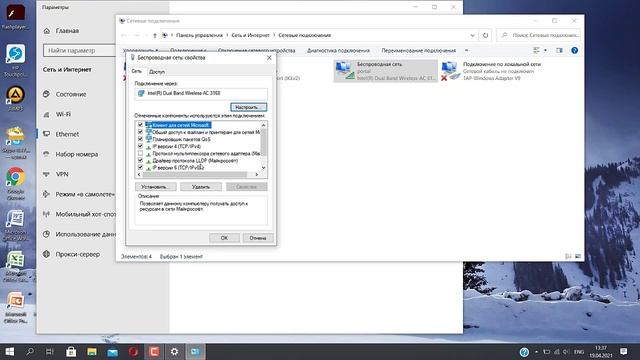Toggle Драйвер протокола LLDP checkbox

click(x=140, y=160)
